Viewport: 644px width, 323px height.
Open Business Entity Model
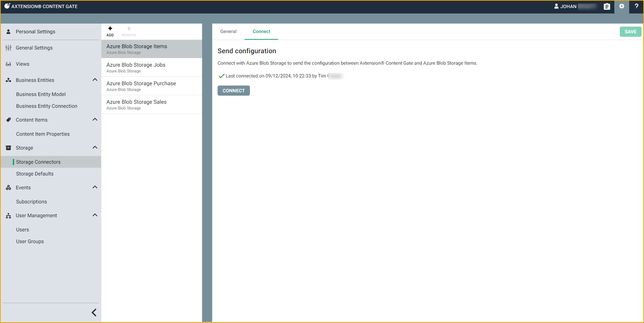coord(41,94)
